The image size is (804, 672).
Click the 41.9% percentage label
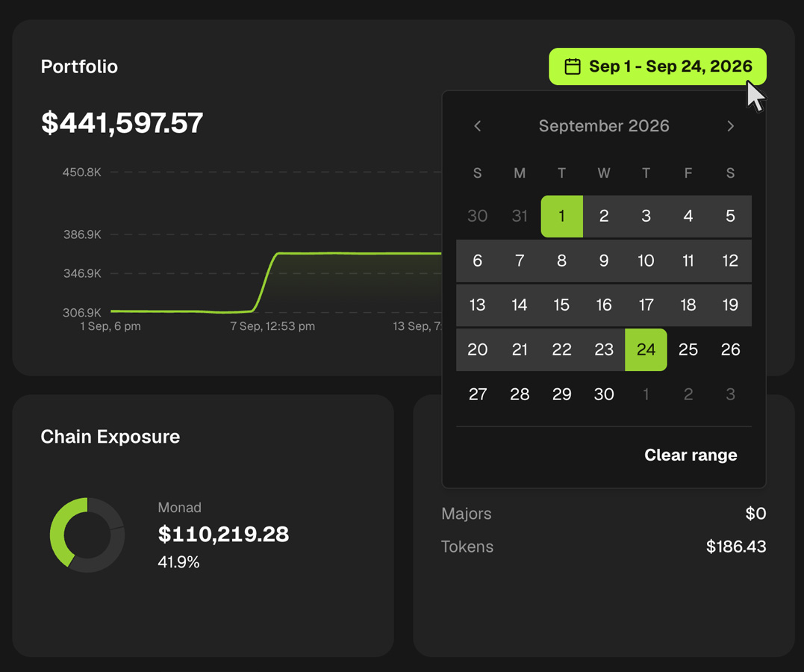[178, 562]
